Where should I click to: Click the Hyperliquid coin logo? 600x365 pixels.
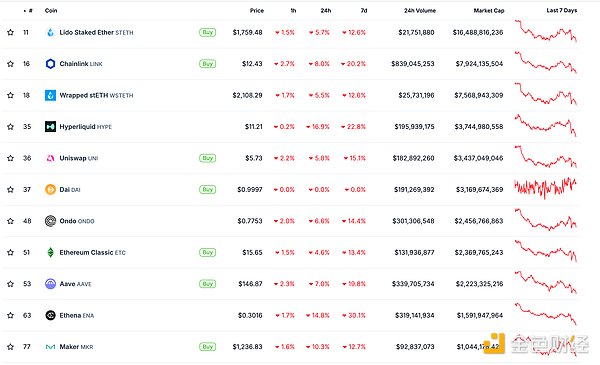pyautogui.click(x=50, y=127)
